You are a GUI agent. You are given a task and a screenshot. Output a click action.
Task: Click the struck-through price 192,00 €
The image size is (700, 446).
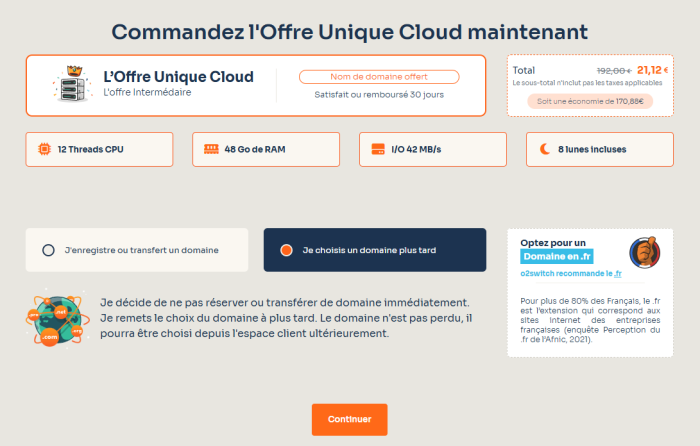614,71
